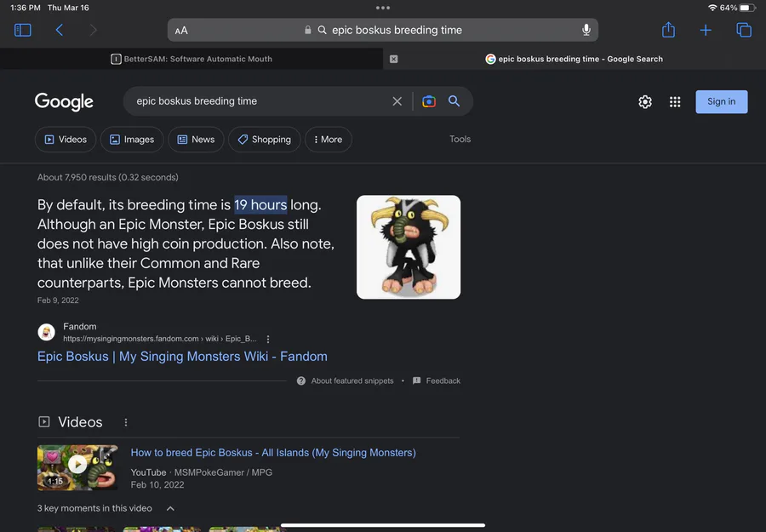
Task: Tap the battery status indicator
Action: click(x=747, y=8)
